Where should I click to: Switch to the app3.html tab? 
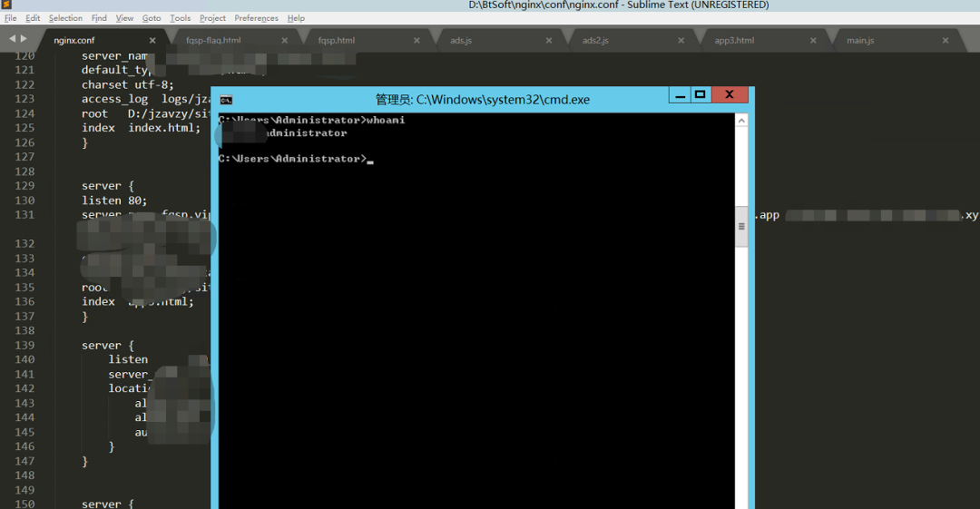coord(734,41)
